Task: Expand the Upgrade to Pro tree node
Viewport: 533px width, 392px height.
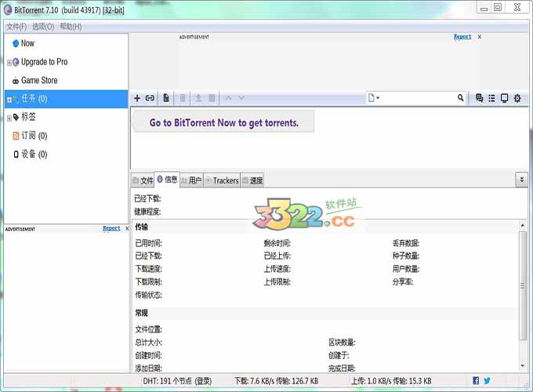Action: point(9,63)
